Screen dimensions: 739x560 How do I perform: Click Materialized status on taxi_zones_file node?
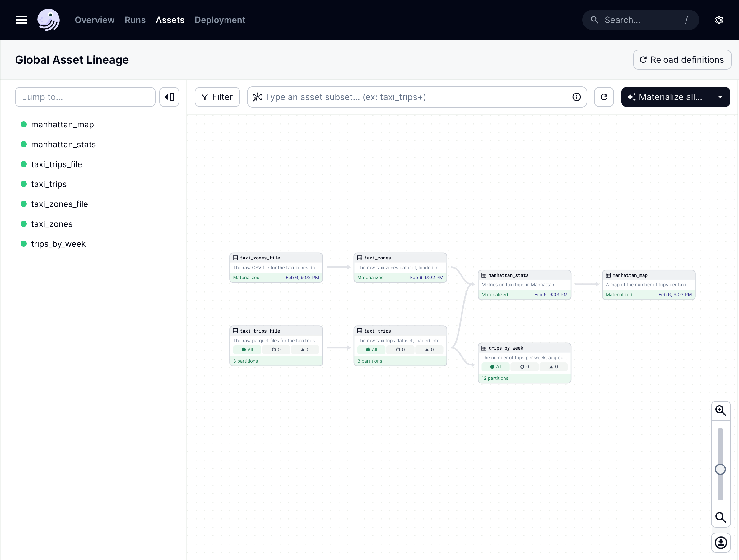pos(246,278)
